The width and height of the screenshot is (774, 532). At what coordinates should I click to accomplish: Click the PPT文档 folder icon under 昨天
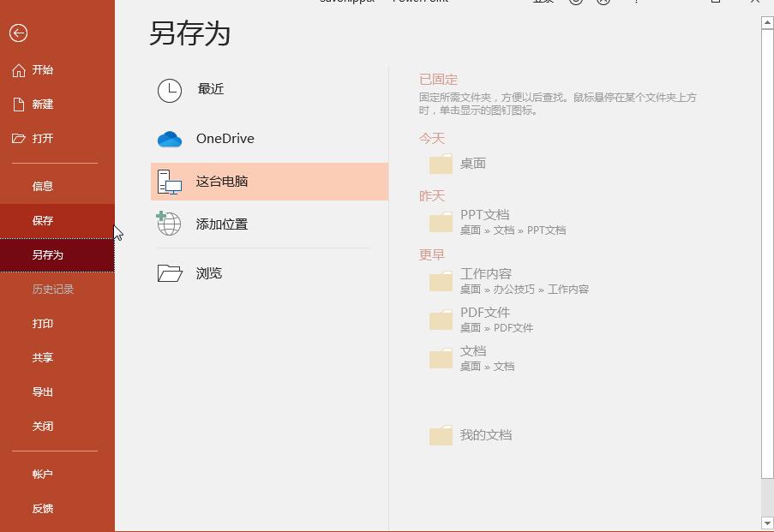(440, 222)
